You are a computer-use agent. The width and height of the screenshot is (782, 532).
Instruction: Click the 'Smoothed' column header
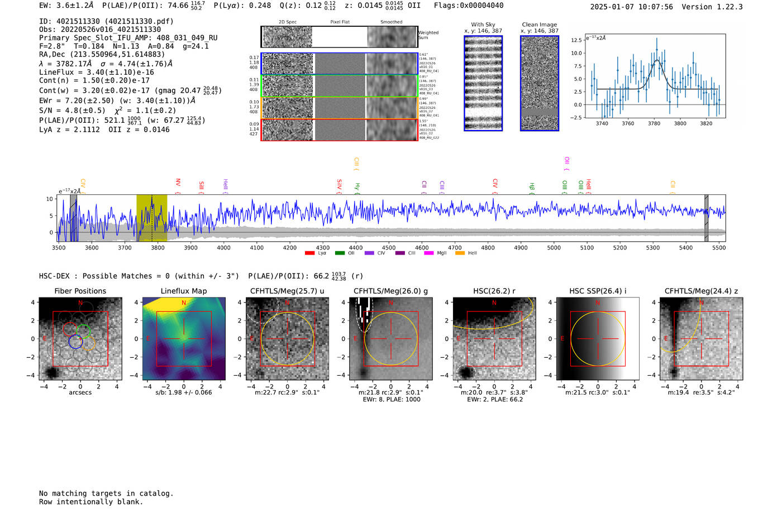click(391, 22)
